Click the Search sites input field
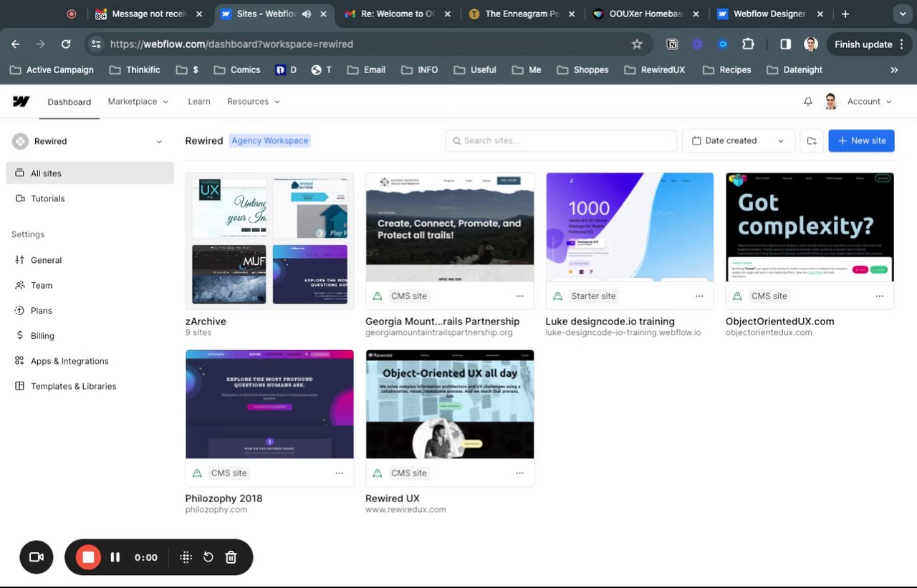The width and height of the screenshot is (917, 588). 561,141
